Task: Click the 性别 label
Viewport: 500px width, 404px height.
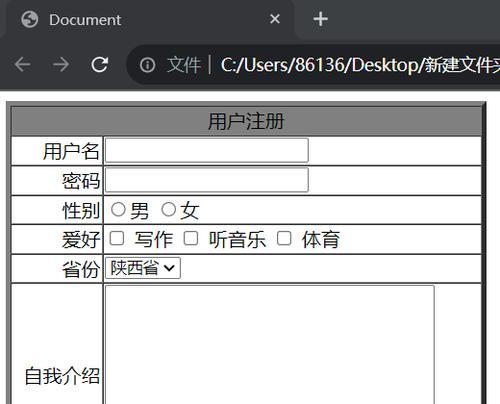Action: [x=81, y=211]
